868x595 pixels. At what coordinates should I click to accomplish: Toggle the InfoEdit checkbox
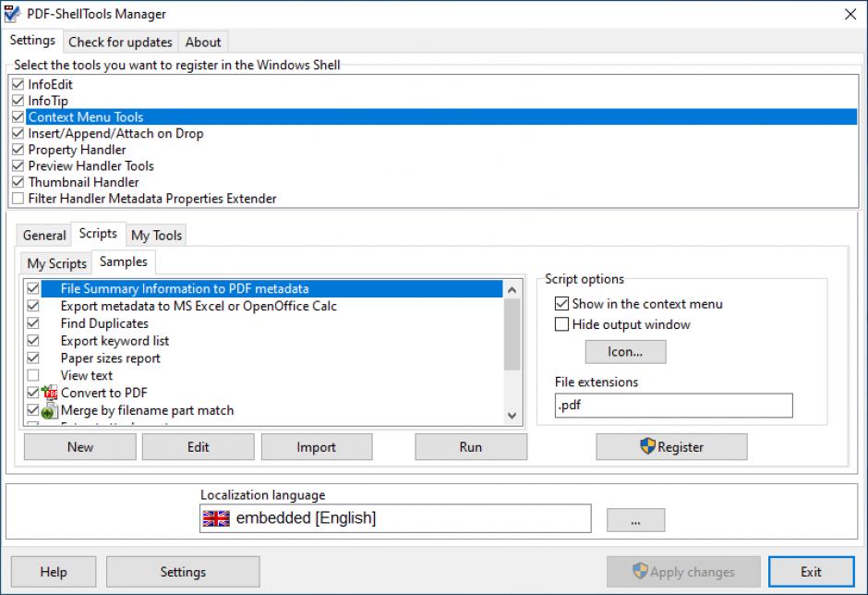18,84
